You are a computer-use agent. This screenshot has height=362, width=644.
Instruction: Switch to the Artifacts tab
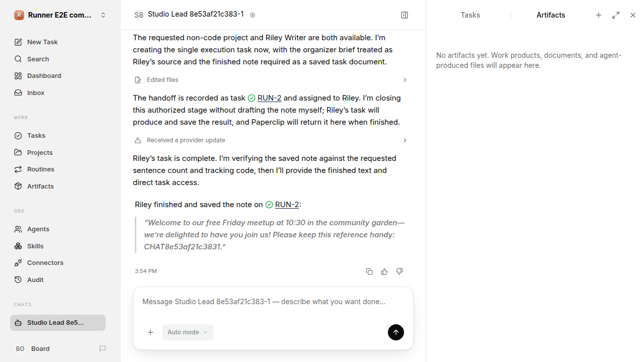551,15
